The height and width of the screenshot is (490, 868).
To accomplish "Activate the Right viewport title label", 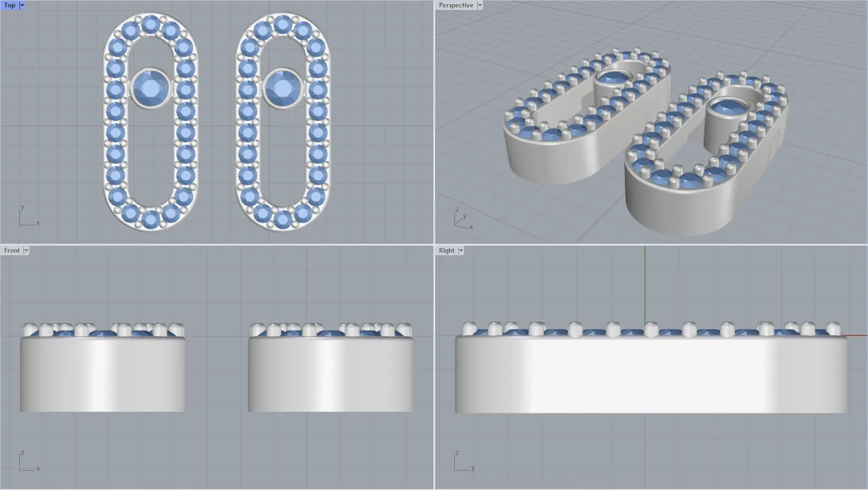I will click(446, 251).
